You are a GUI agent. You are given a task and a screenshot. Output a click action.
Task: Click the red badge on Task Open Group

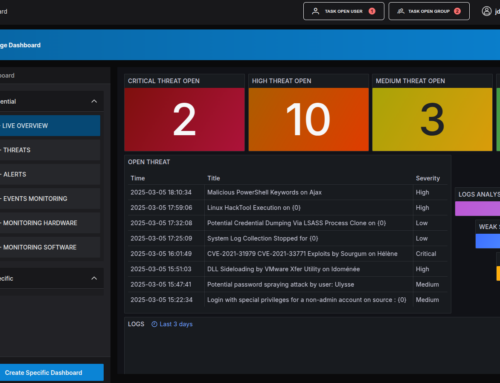457,11
